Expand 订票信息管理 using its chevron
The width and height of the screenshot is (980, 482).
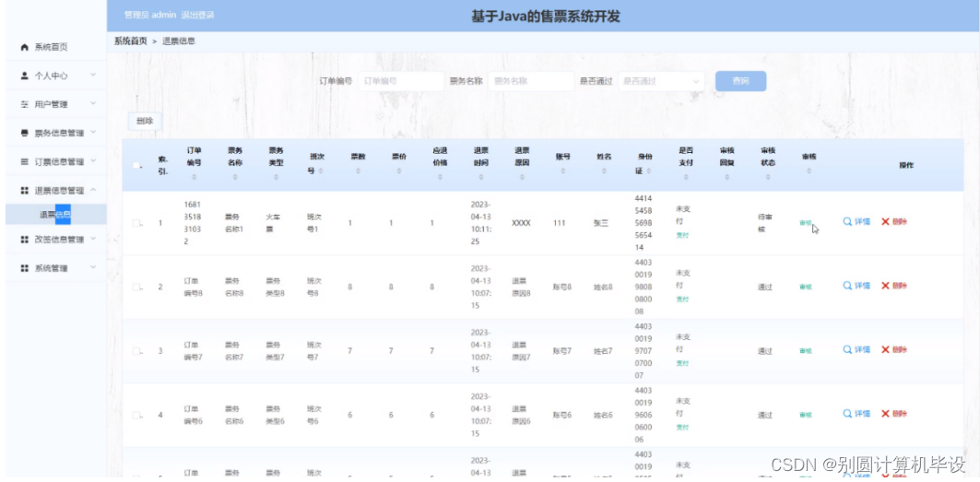pyautogui.click(x=93, y=161)
